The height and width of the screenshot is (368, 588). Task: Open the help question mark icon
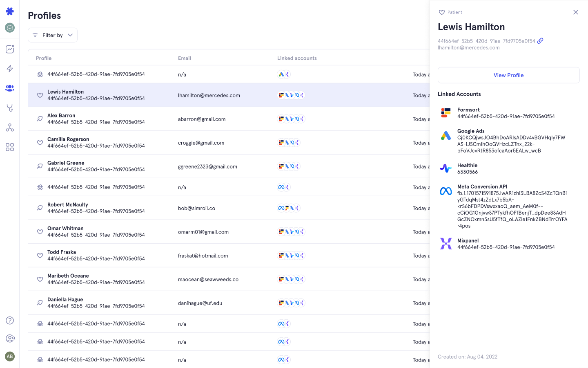pos(10,321)
